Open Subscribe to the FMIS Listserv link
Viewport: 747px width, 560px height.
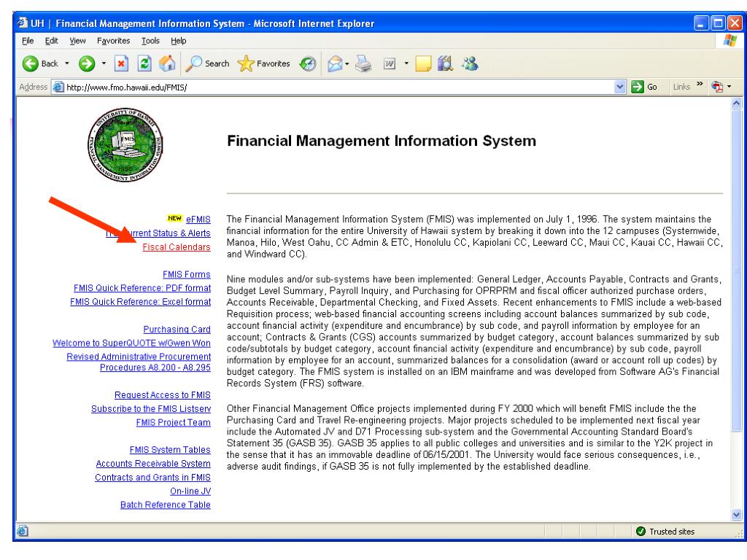coord(151,409)
